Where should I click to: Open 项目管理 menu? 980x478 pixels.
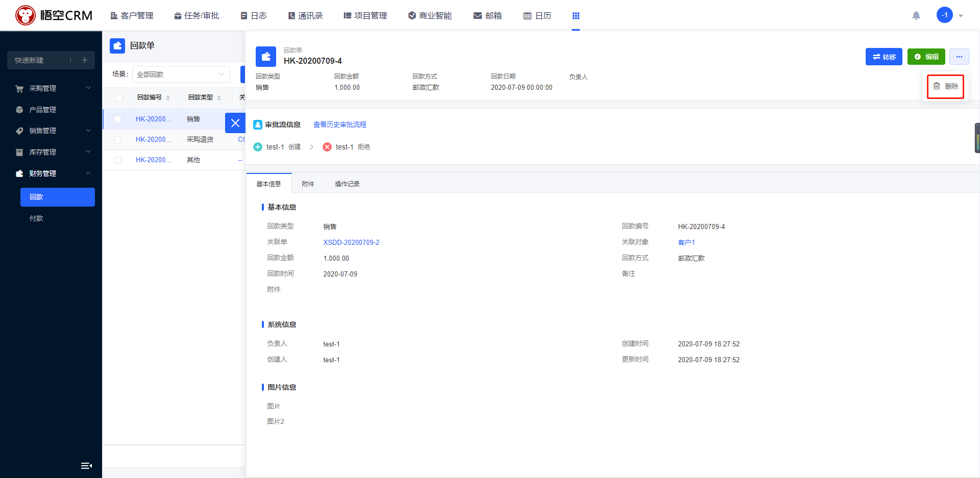[x=365, y=16]
